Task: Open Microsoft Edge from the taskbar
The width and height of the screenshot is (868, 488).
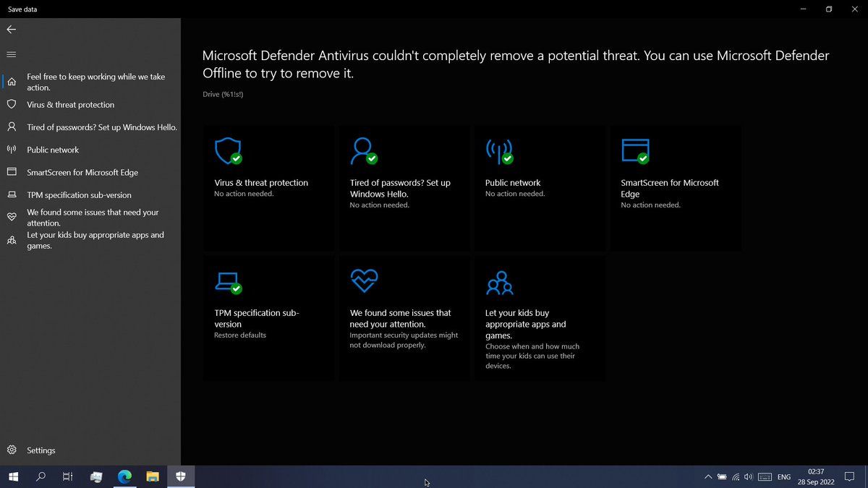Action: (x=124, y=476)
